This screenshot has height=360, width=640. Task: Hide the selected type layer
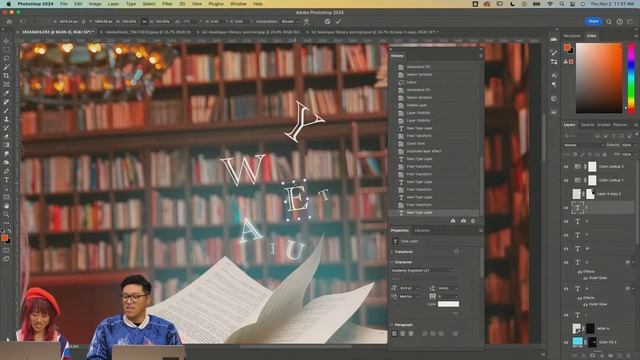tap(566, 207)
